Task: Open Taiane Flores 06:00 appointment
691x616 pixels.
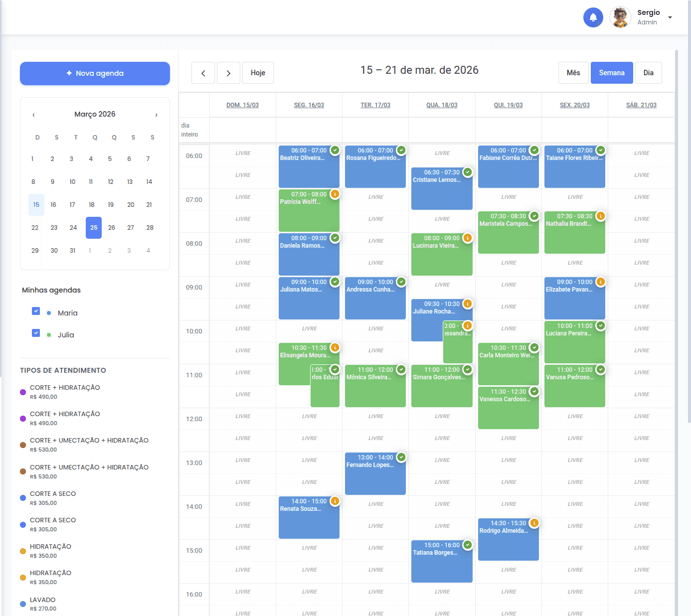Action: click(575, 166)
